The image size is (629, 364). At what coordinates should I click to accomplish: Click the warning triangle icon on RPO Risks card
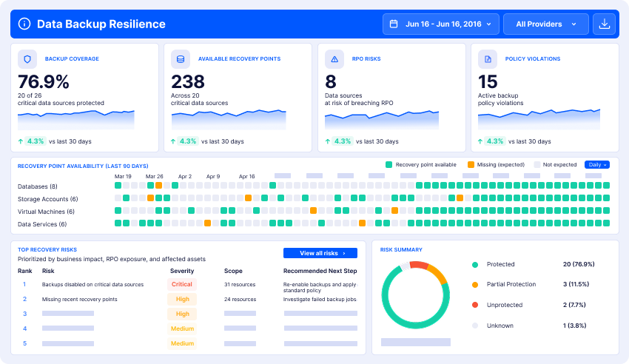pos(334,59)
